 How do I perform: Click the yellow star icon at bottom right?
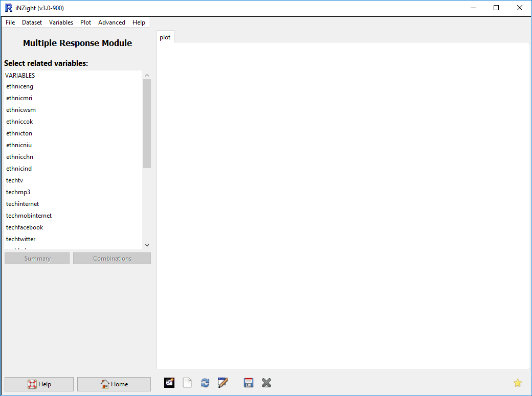(x=518, y=382)
